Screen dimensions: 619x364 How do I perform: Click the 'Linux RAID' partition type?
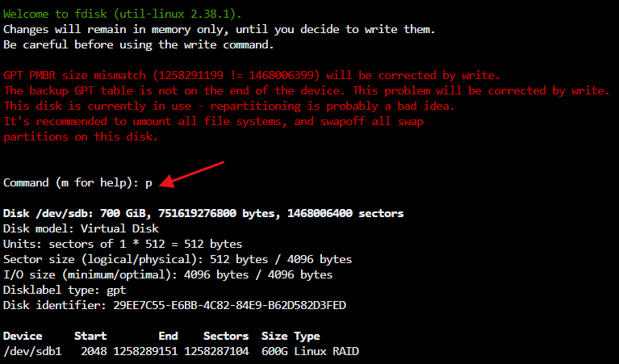tap(327, 351)
